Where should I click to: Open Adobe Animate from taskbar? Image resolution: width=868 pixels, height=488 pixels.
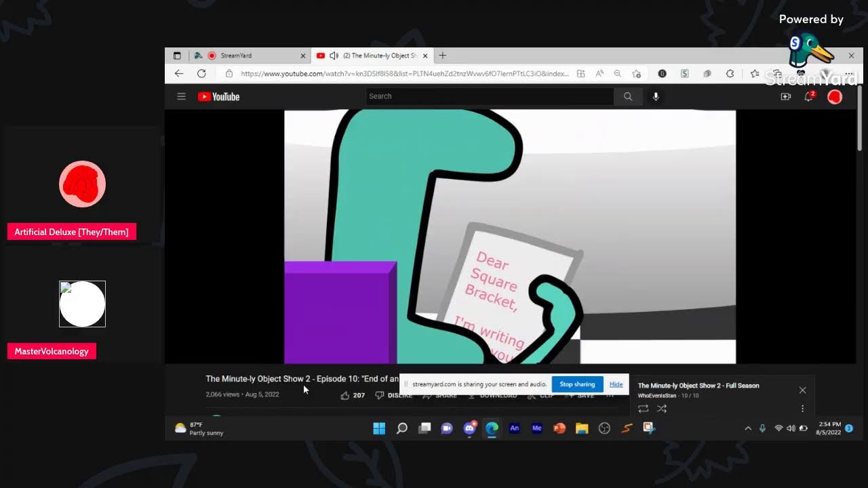coord(514,428)
